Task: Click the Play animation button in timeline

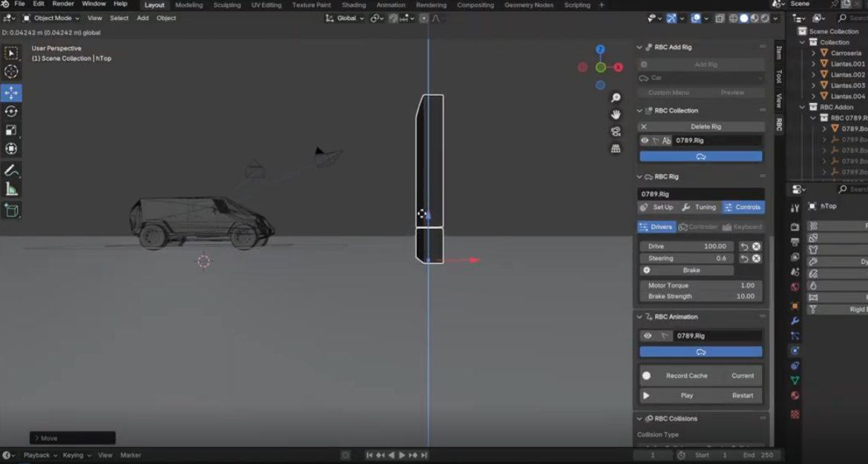Action: (402, 455)
